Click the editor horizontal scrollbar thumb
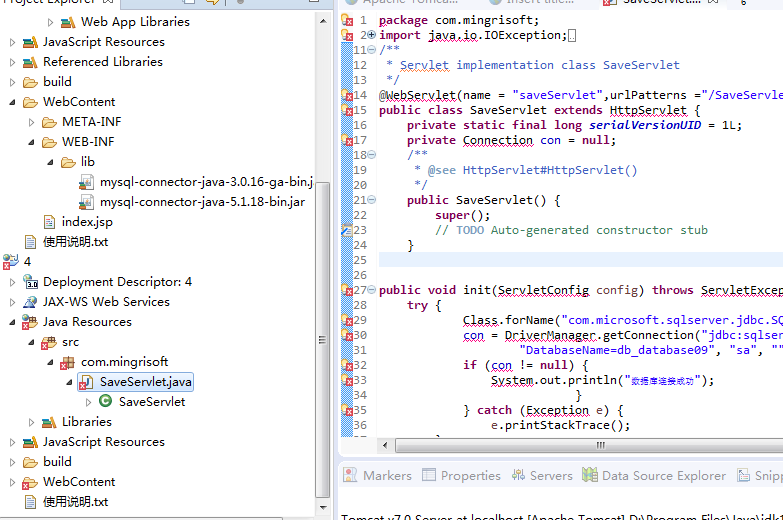The height and width of the screenshot is (520, 783). coord(590,445)
